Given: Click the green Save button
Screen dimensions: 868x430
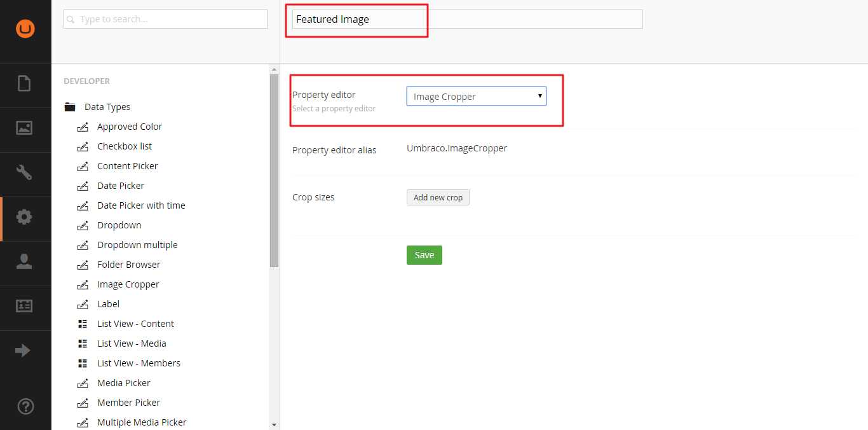Looking at the screenshot, I should [x=424, y=255].
